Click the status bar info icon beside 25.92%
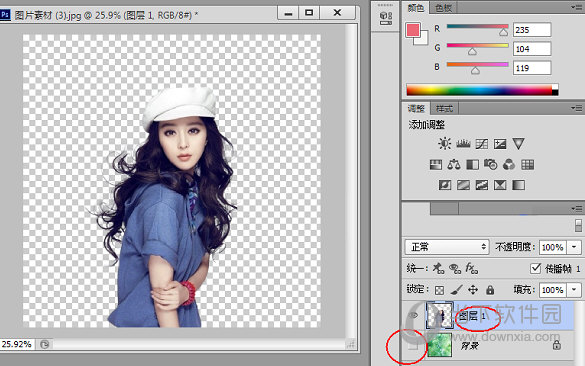This screenshot has height=366, width=585. pyautogui.click(x=44, y=344)
